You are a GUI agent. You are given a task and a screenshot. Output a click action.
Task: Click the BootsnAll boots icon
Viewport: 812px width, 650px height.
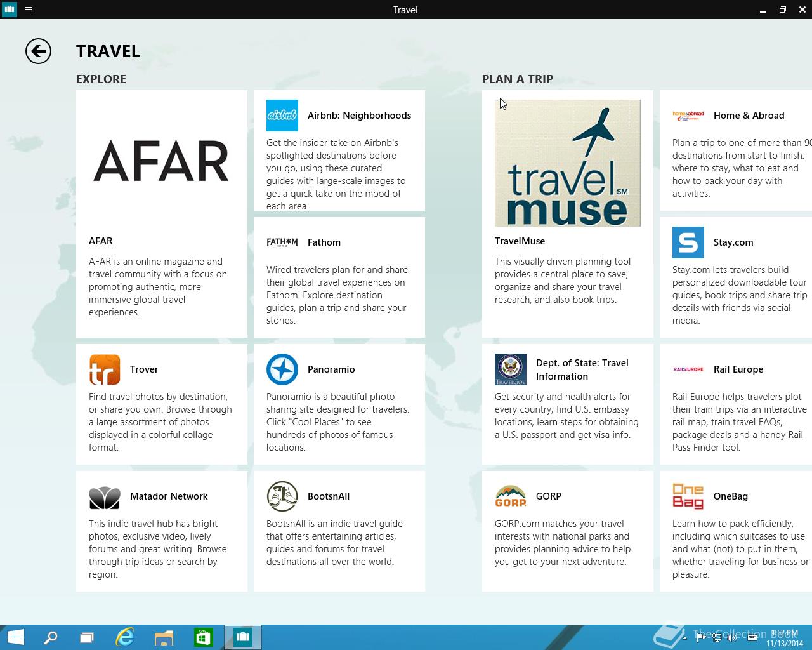click(x=282, y=496)
